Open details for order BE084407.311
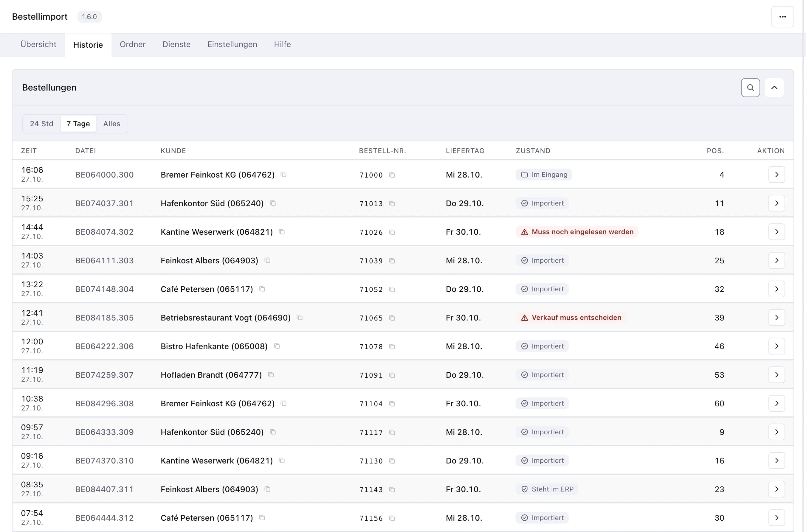Screen dimensions: 806x532 (x=776, y=489)
